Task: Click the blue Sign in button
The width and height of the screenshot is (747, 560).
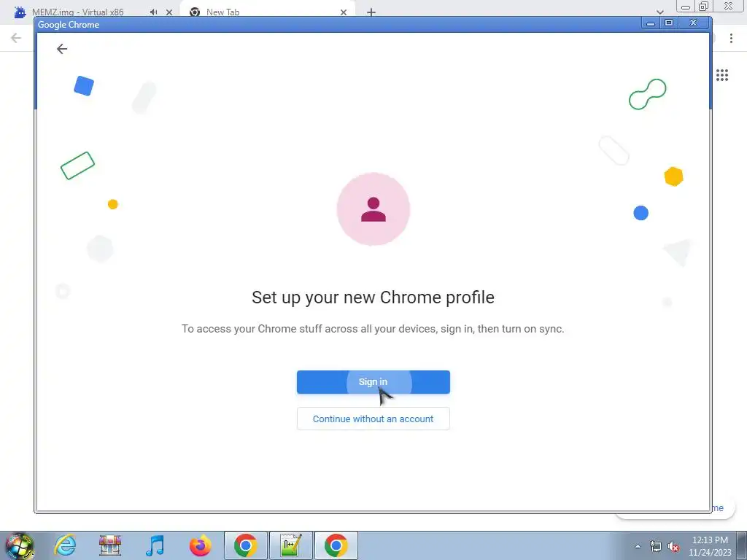Action: point(373,382)
